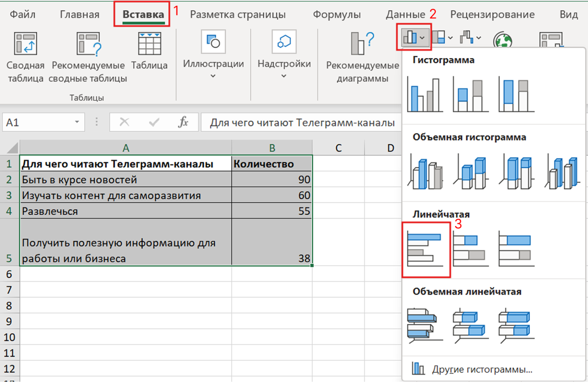This screenshot has width=588, height=382.
Task: Pick 3-D clustered bar chart icon
Action: pos(425,326)
